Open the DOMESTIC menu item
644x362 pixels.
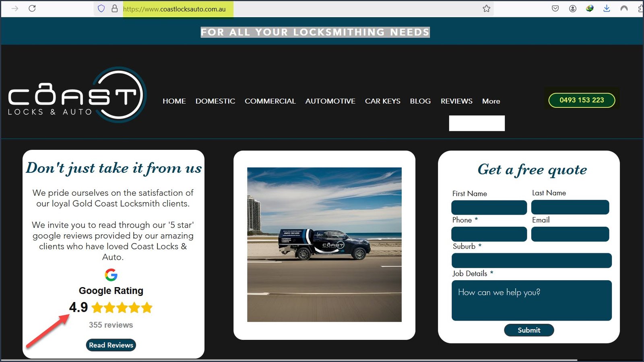tap(215, 101)
